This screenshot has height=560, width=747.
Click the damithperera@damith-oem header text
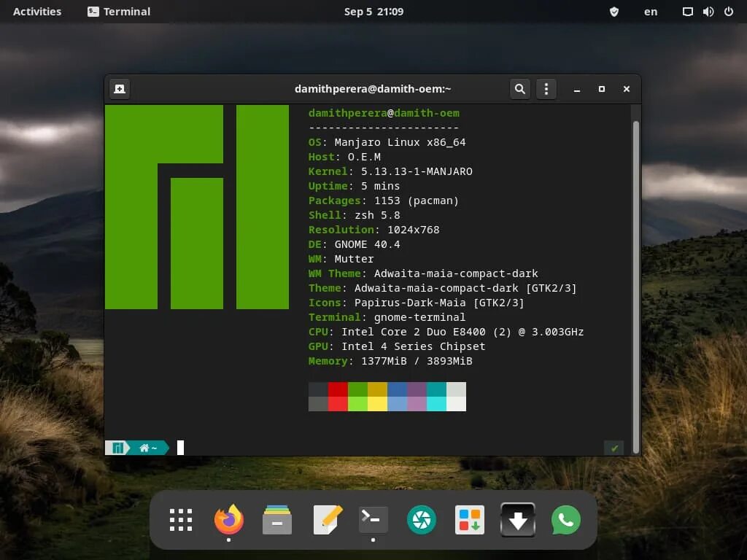[x=384, y=113]
